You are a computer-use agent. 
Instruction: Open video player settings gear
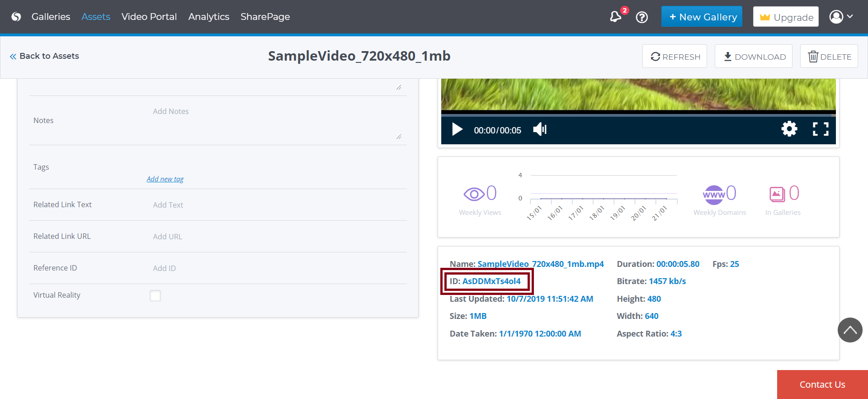click(789, 129)
